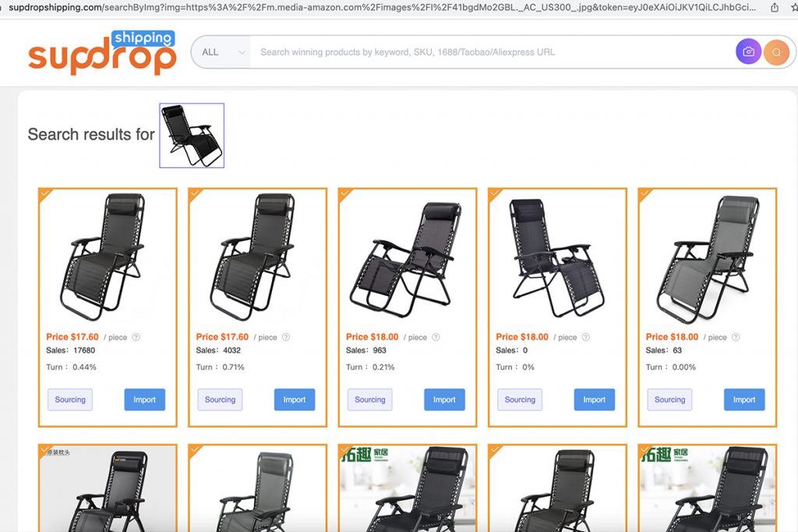The width and height of the screenshot is (798, 532).
Task: Click Import on product with 4032 sales
Action: click(295, 400)
